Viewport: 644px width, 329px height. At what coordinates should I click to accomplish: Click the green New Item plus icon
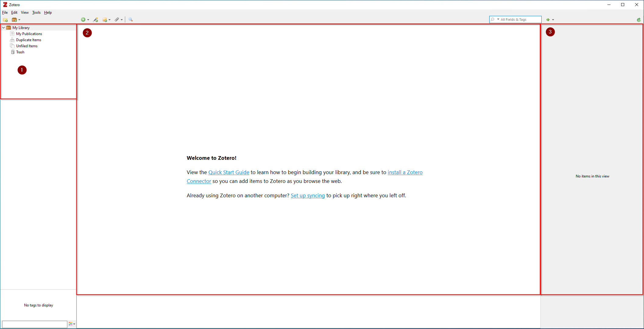83,20
